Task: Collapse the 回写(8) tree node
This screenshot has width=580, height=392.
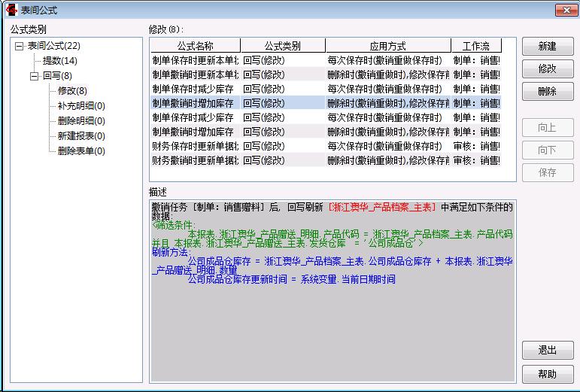Action: [x=34, y=76]
